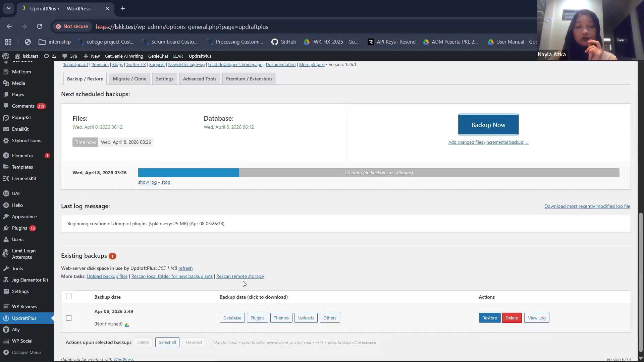The height and width of the screenshot is (362, 644).
Task: Click the comments bubble icon showing 379
Action: tap(69, 56)
